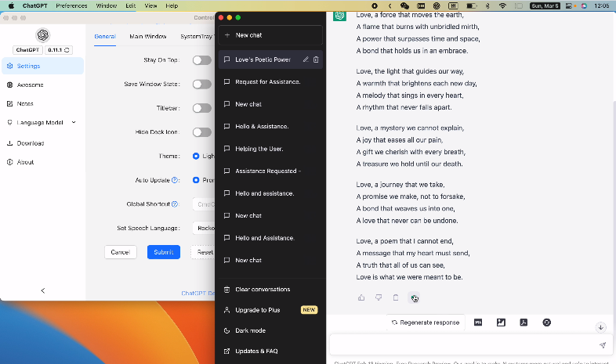Image resolution: width=616 pixels, height=364 pixels.
Task: Click the ChatGPT logo in Control Center sidebar
Action: click(x=43, y=35)
